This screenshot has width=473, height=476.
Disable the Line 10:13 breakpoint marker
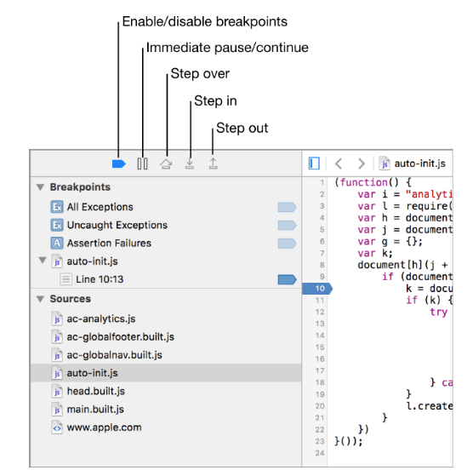(287, 279)
